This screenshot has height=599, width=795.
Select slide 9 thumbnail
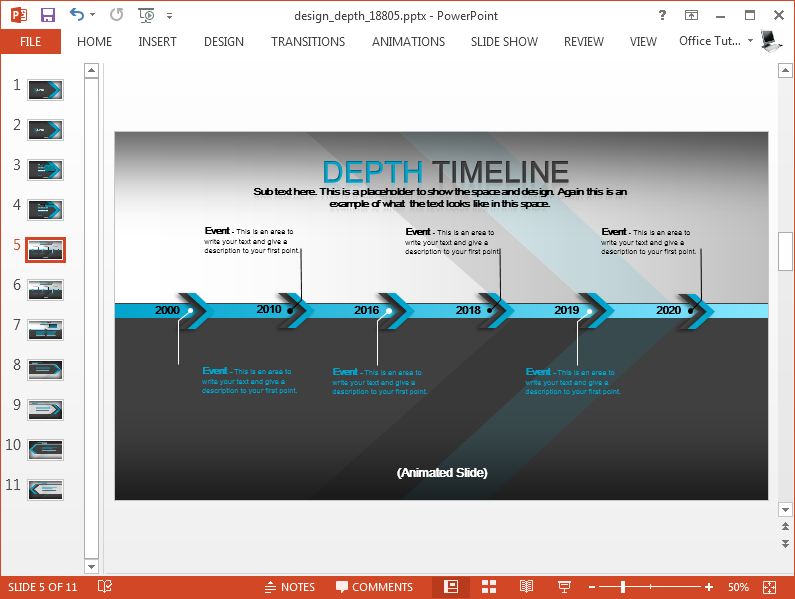click(x=45, y=410)
